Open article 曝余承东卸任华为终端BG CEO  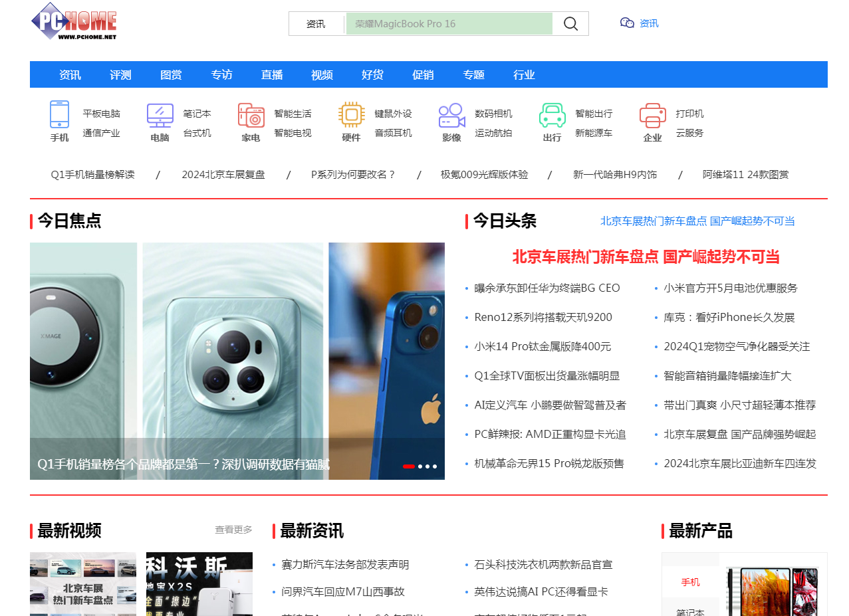(x=547, y=288)
